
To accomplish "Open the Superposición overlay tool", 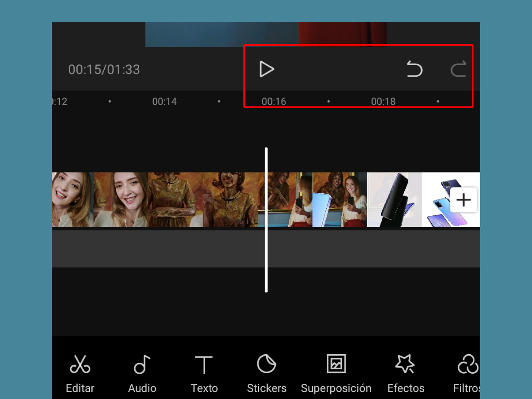I will click(x=336, y=372).
